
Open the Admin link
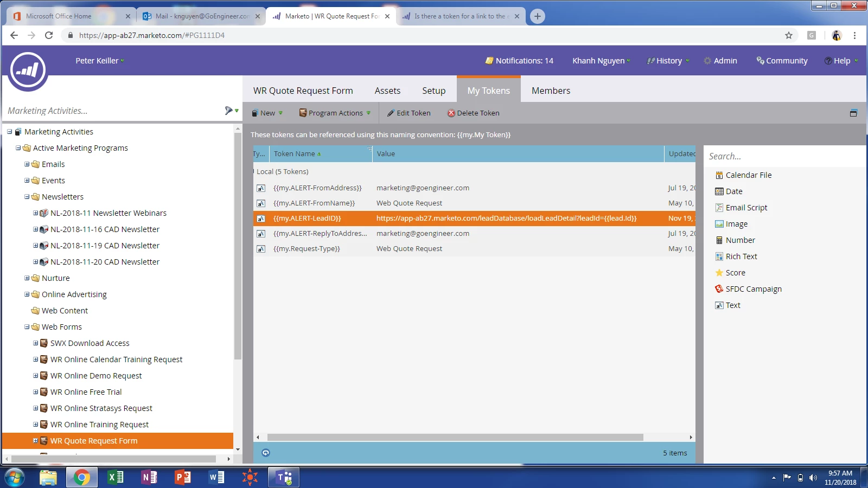pyautogui.click(x=720, y=61)
